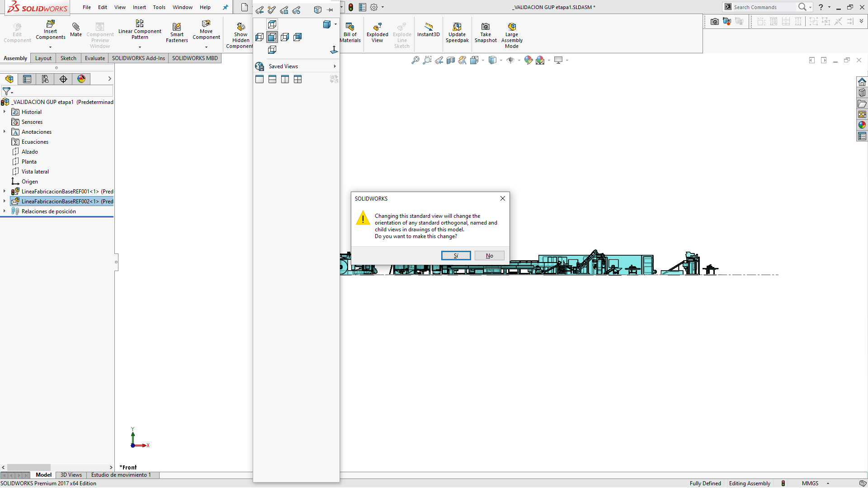Click the Left view cube icon
The image size is (868, 488).
[x=259, y=37]
